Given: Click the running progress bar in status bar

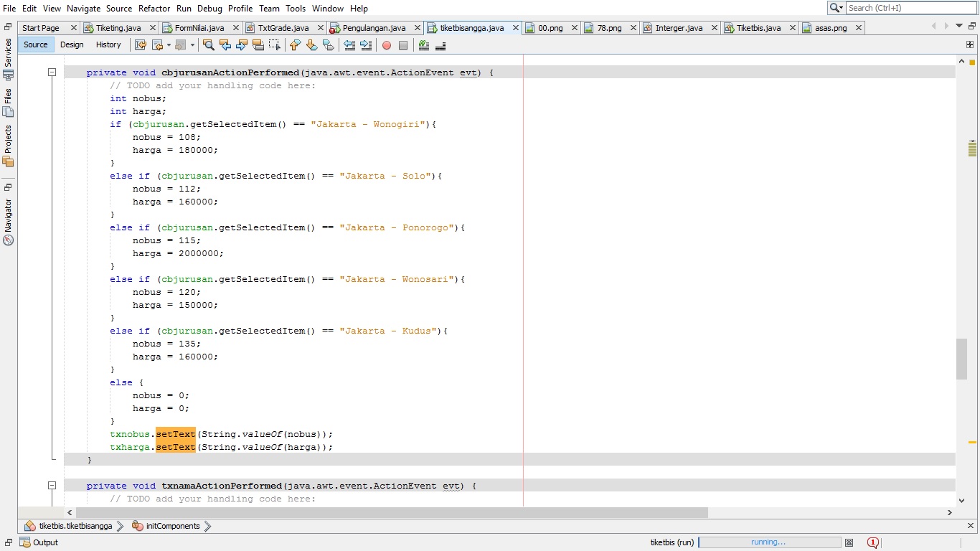Looking at the screenshot, I should pos(770,542).
